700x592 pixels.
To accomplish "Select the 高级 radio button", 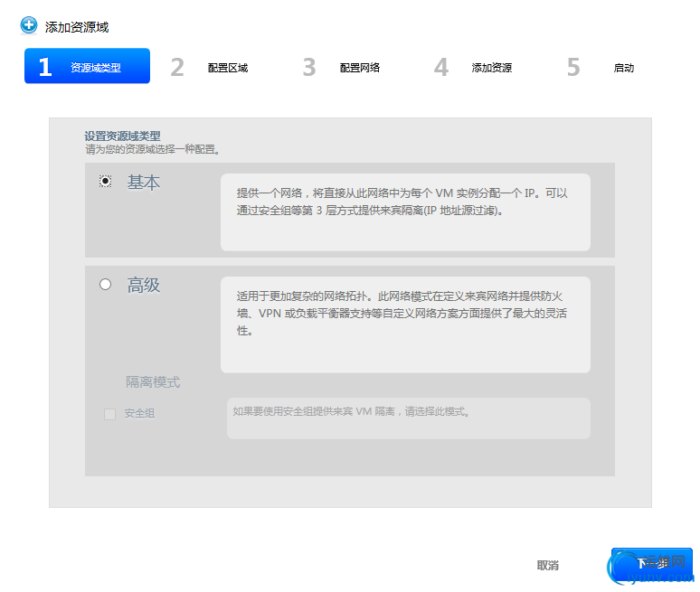I will click(x=106, y=285).
